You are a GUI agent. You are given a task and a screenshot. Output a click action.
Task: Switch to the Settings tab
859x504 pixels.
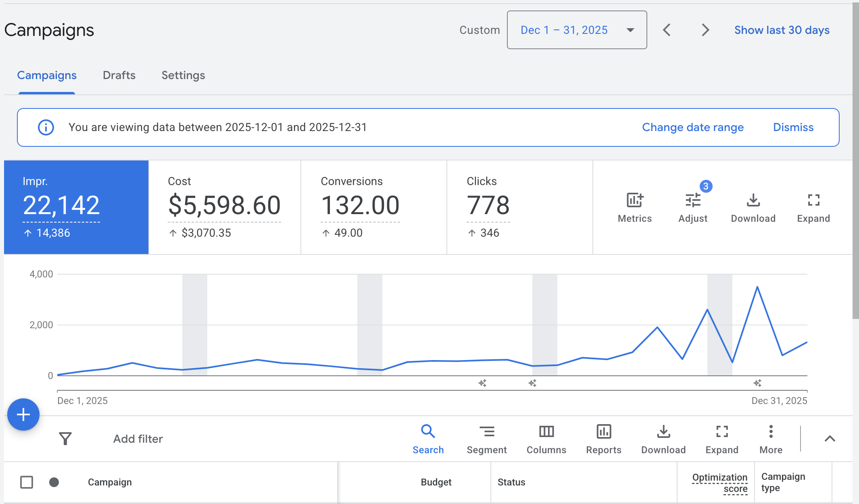[183, 75]
